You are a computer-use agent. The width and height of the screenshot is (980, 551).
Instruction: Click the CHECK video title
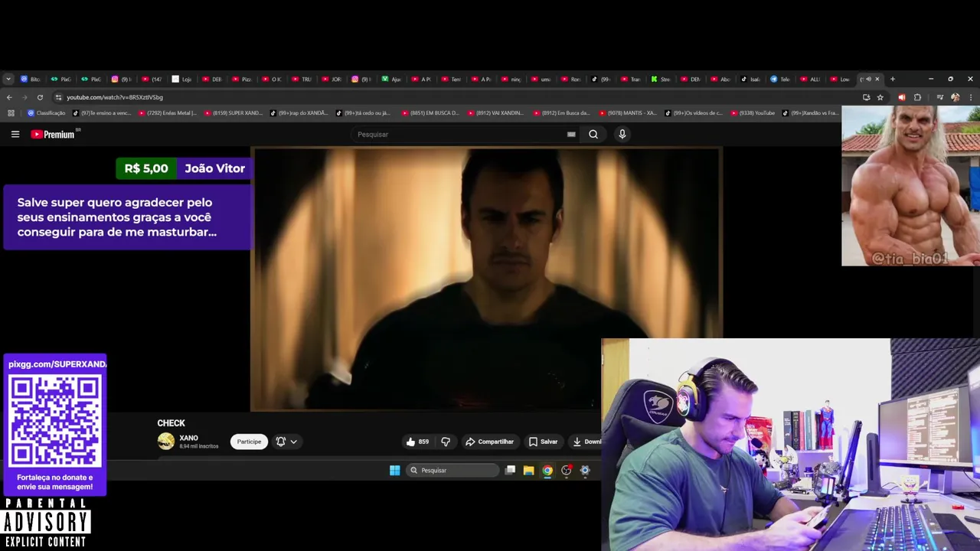click(171, 423)
